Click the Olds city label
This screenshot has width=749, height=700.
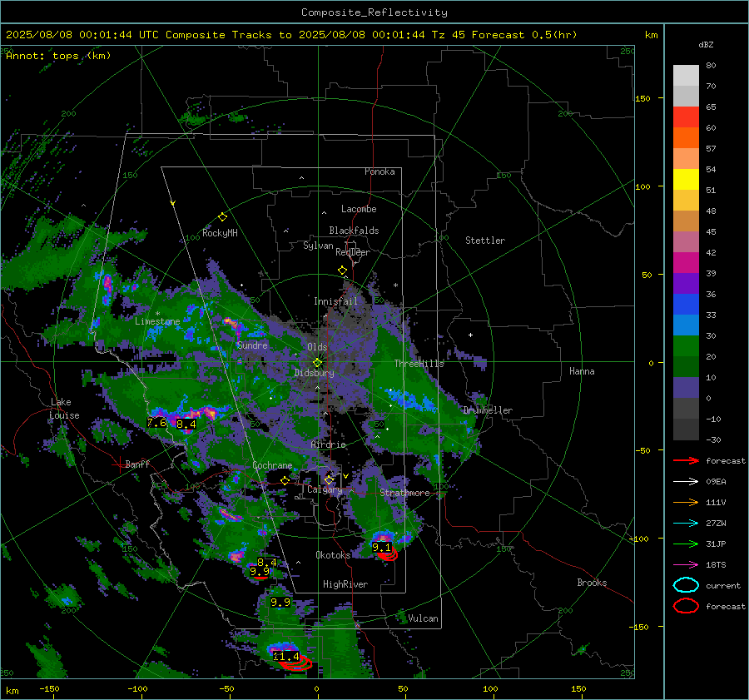[x=317, y=347]
